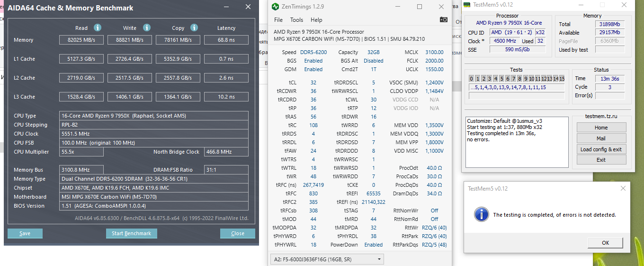Click the TestMem5 log text area
Image resolution: width=644 pixels, height=266 pixels.
tap(517, 142)
